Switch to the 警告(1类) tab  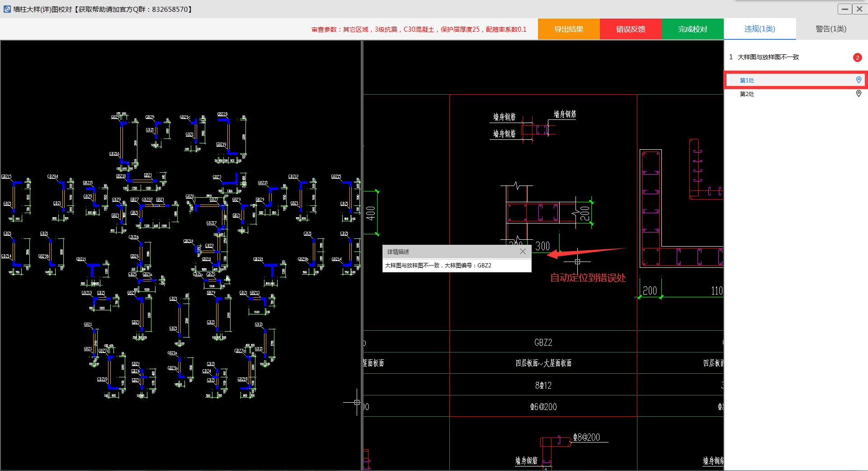tap(831, 29)
